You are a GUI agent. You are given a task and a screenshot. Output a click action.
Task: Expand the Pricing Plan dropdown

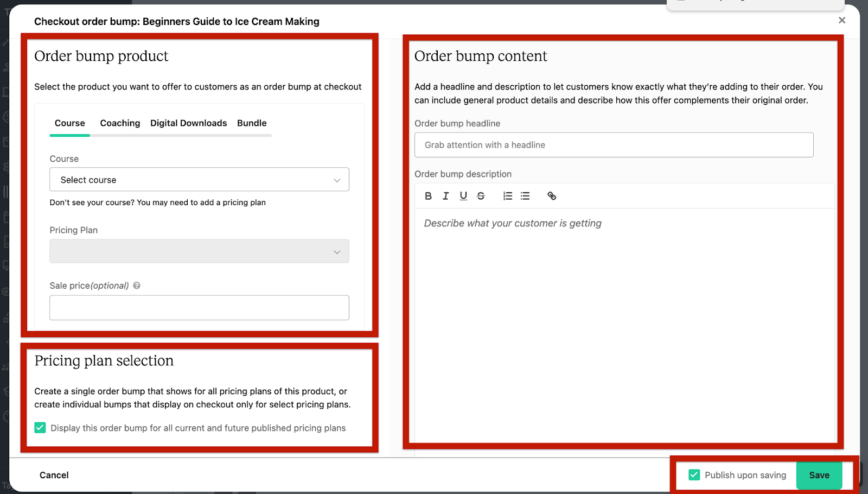[x=199, y=251]
